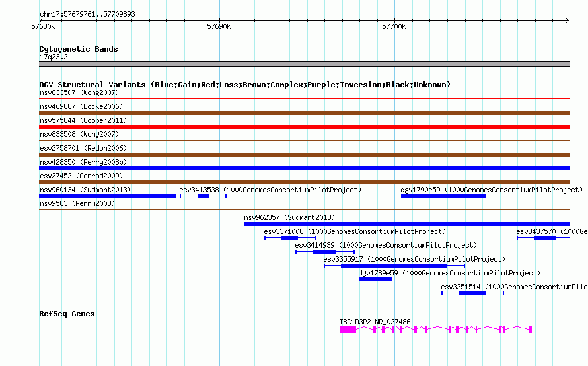The width and height of the screenshot is (588, 366).
Task: Click the nsv833508 (Wong2007) variant label
Action: click(79, 134)
